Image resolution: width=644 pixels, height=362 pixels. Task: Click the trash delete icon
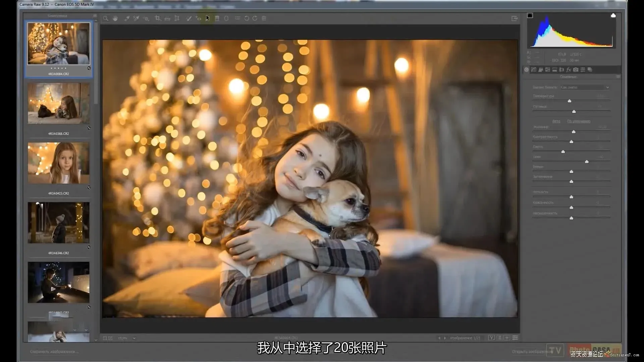(x=264, y=18)
